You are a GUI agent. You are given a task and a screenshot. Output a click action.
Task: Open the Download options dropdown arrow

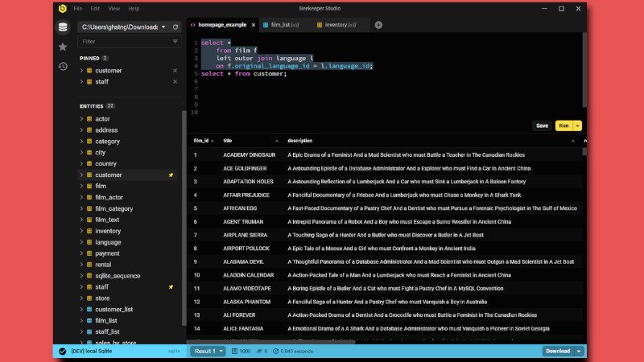579,352
